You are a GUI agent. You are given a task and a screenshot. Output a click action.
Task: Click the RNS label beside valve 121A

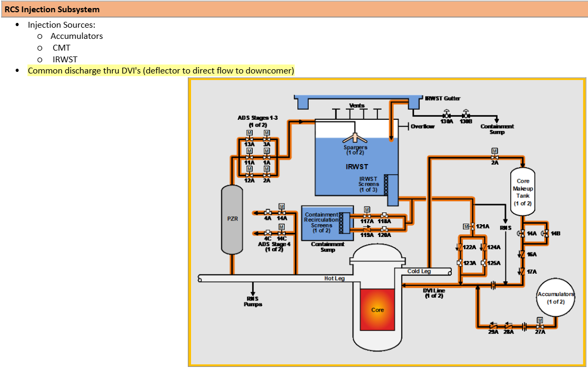(x=506, y=228)
